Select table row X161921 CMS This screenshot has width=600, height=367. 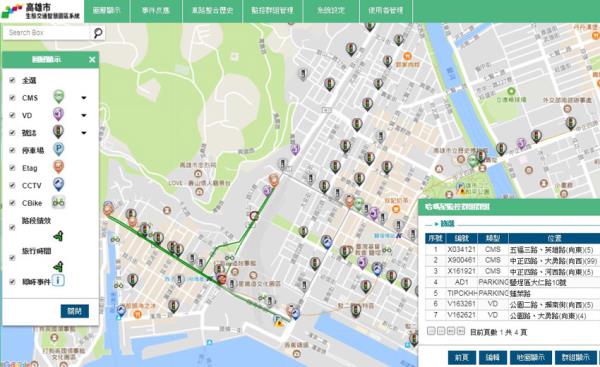(512, 271)
